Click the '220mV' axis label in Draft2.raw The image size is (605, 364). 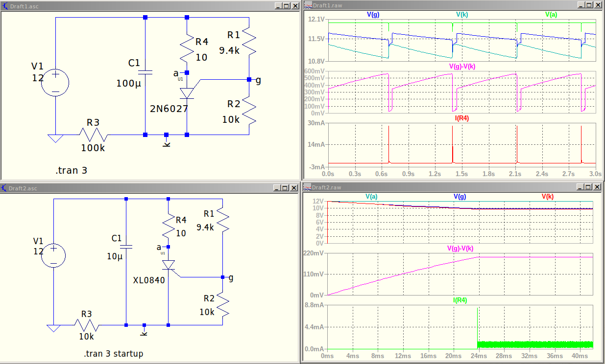click(314, 253)
